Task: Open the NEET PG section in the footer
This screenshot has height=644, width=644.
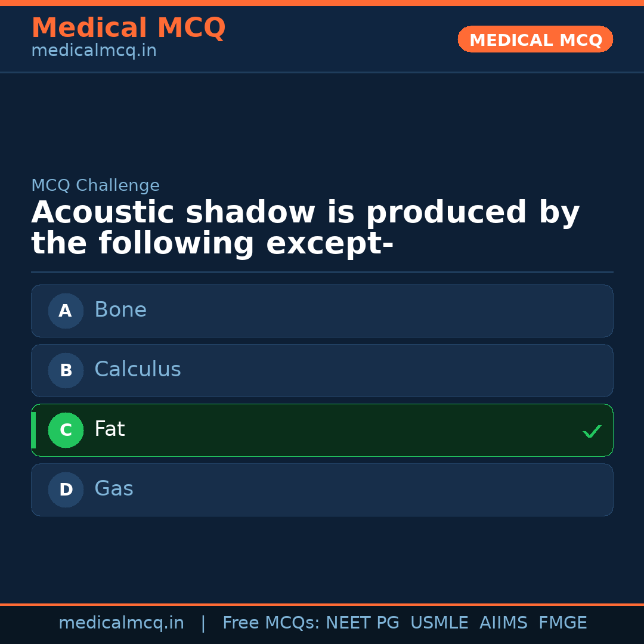Action: 362,622
